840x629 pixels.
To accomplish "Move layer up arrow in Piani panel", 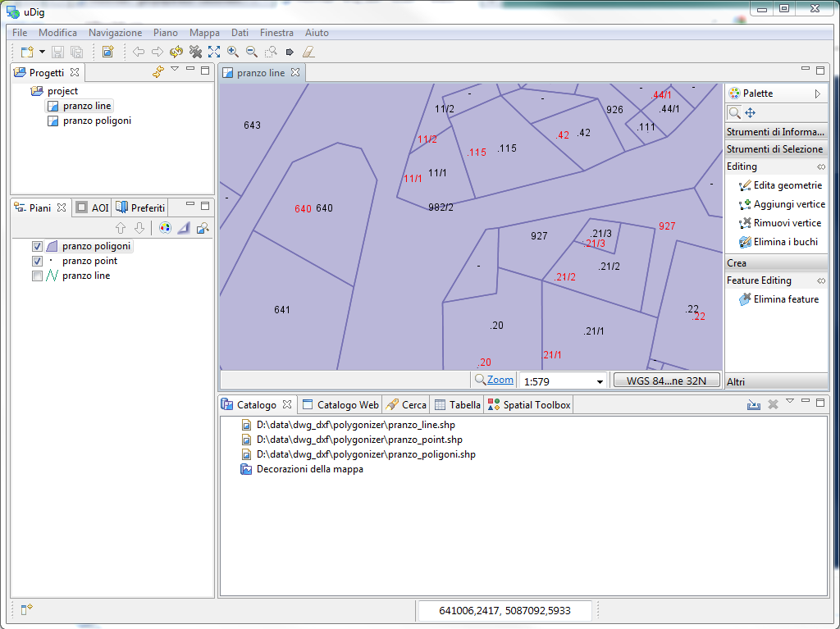I will coord(121,228).
